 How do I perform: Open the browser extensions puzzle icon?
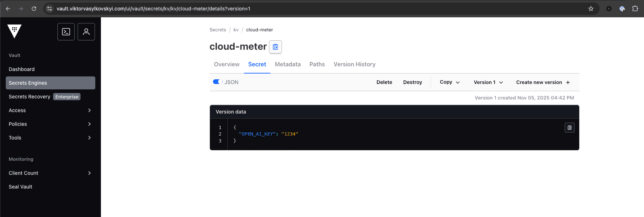click(x=635, y=9)
